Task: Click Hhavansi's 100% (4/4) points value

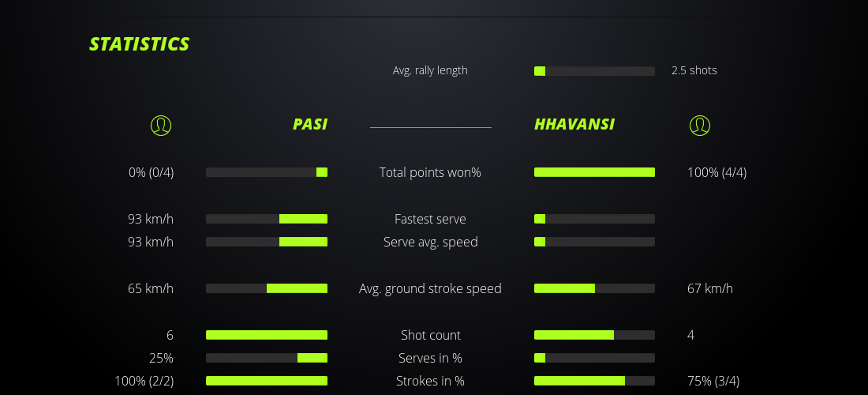Action: click(x=716, y=172)
